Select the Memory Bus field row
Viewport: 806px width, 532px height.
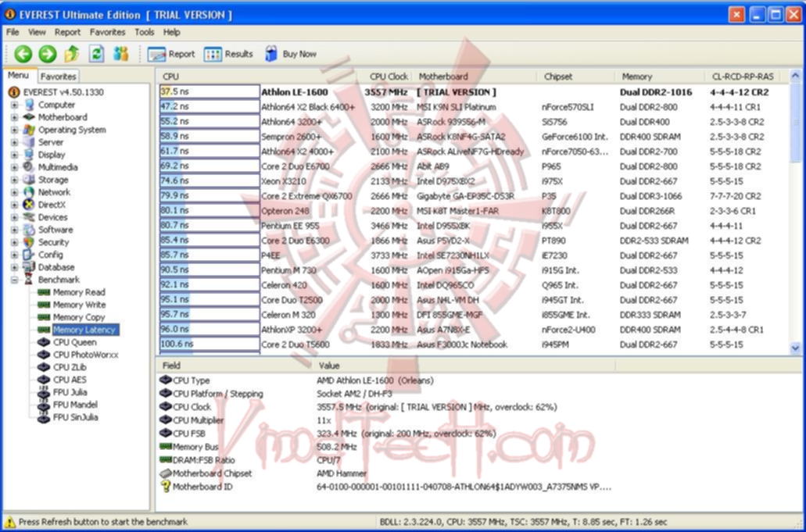(x=385, y=447)
